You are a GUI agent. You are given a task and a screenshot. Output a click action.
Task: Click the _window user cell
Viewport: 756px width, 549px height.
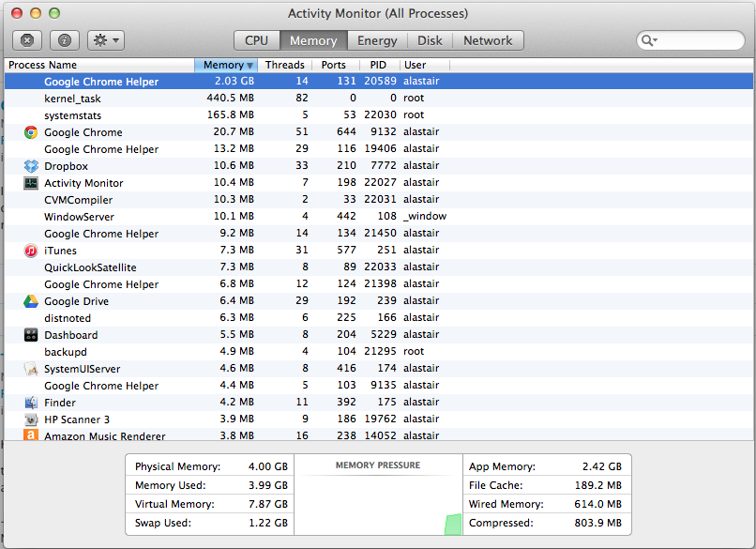[x=425, y=216]
